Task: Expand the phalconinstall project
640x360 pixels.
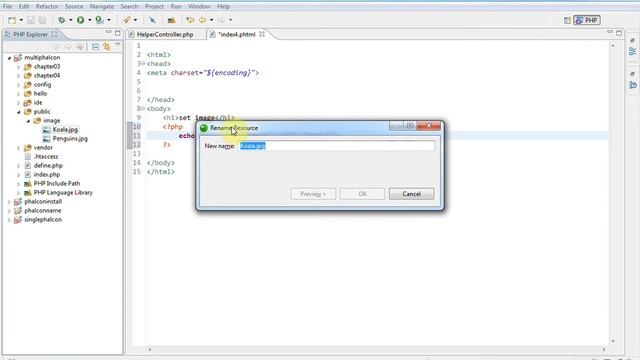Action: click(9, 202)
